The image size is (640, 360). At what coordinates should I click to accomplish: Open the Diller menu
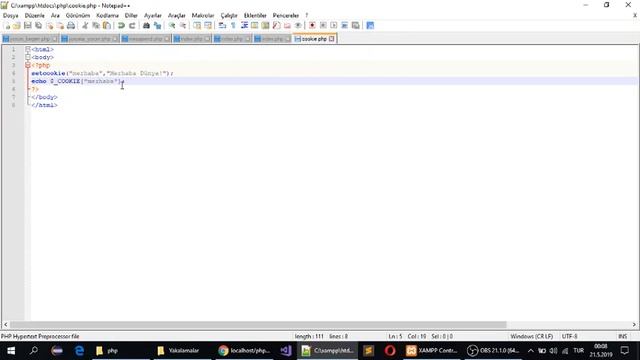(131, 16)
